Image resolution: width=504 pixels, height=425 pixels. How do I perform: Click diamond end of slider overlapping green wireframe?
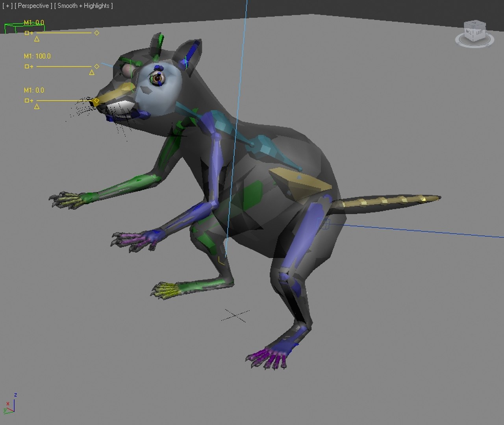[97, 33]
